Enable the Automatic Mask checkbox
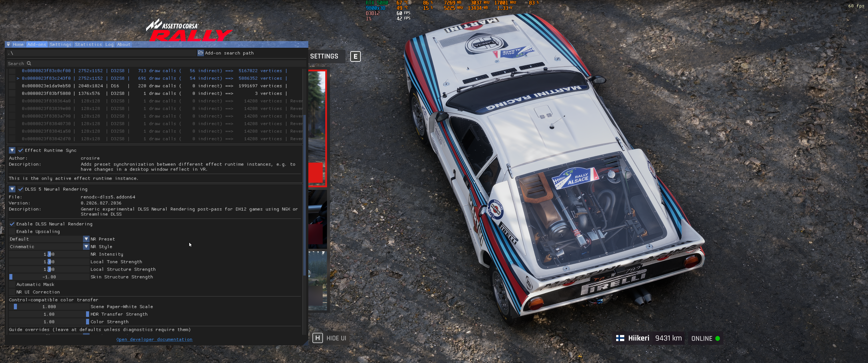Viewport: 868px width, 363px height. click(12, 285)
